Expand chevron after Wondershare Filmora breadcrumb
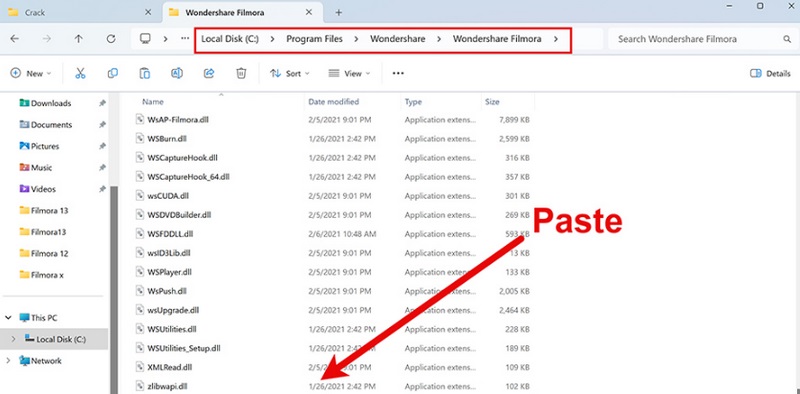 (x=556, y=39)
